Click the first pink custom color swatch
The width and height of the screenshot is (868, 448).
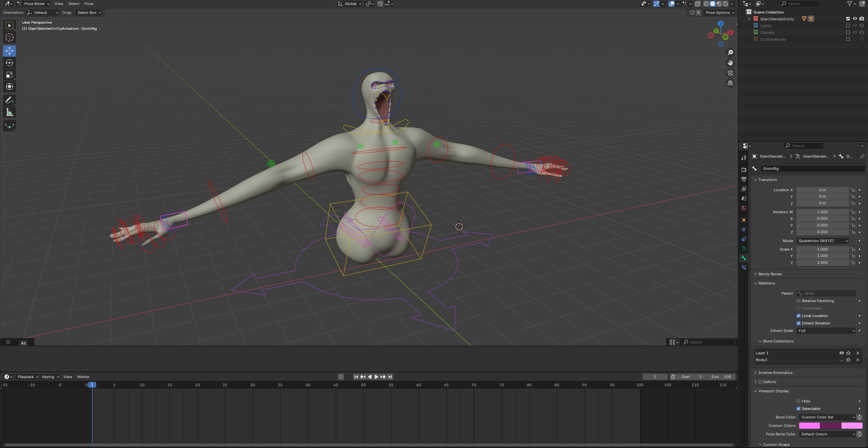point(809,426)
